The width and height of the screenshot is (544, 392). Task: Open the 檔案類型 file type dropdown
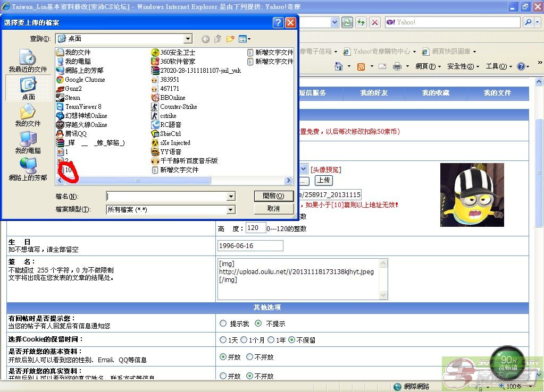click(x=231, y=210)
